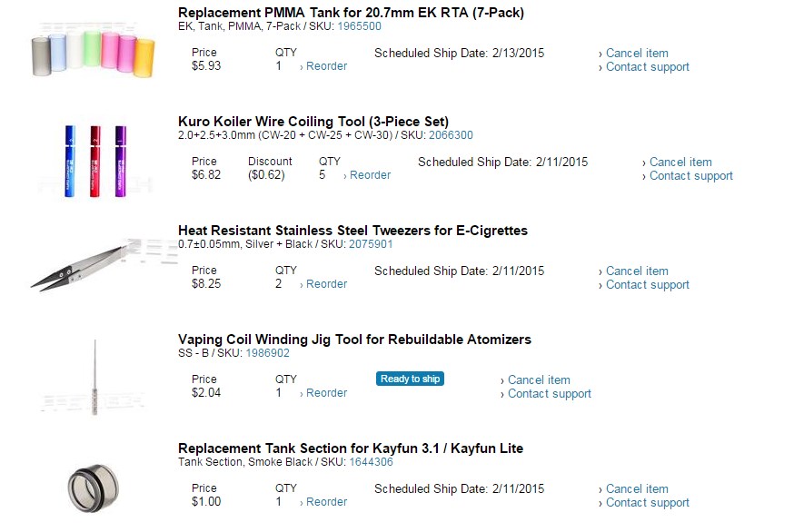
Task: Open SKU 2066300 link
Action: 451,135
